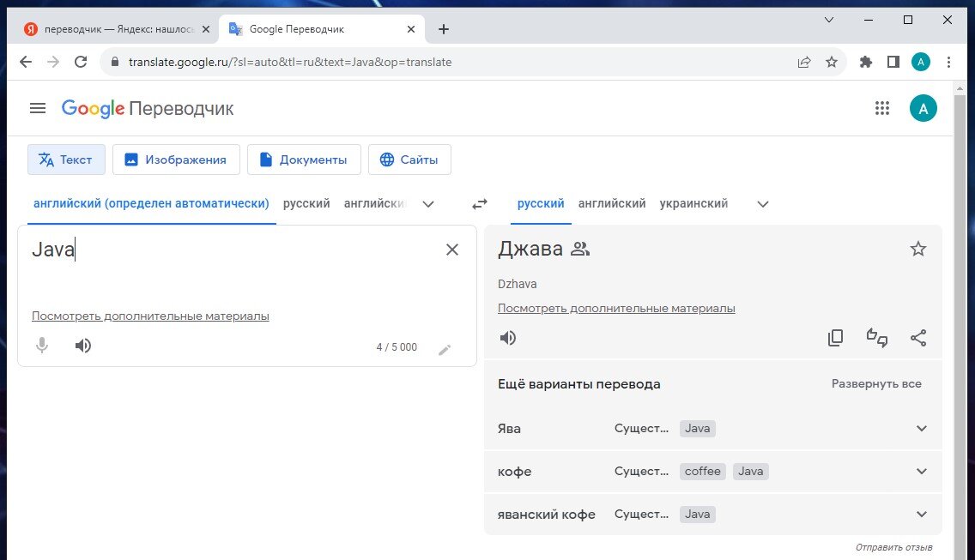
Task: Select the translated text Джава
Action: [x=530, y=249]
